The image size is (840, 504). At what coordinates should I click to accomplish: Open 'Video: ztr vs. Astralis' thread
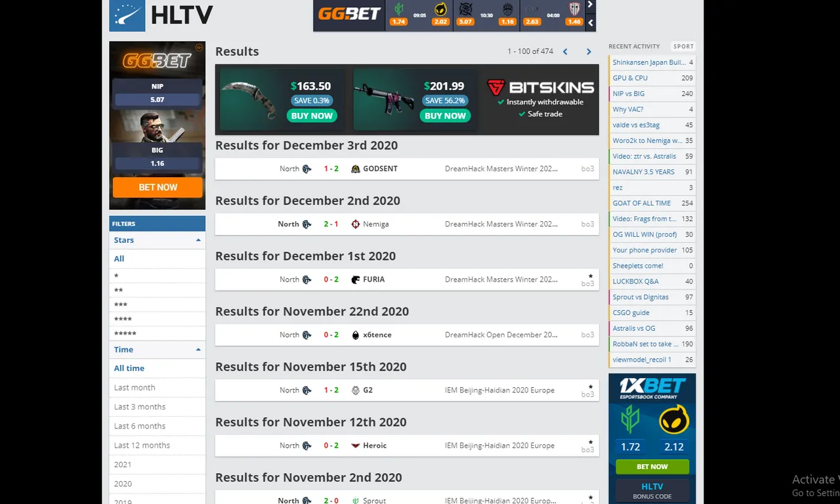pos(652,156)
